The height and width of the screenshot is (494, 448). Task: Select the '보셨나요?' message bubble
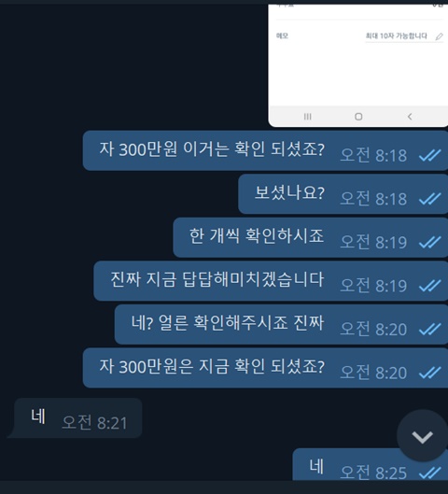(x=343, y=194)
